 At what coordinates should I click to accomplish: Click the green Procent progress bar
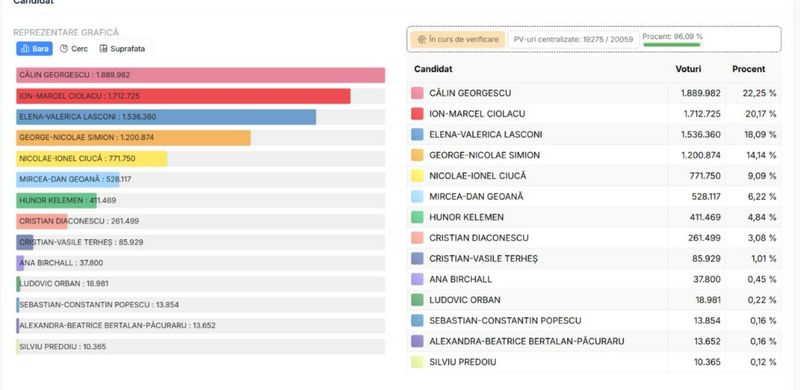click(671, 45)
